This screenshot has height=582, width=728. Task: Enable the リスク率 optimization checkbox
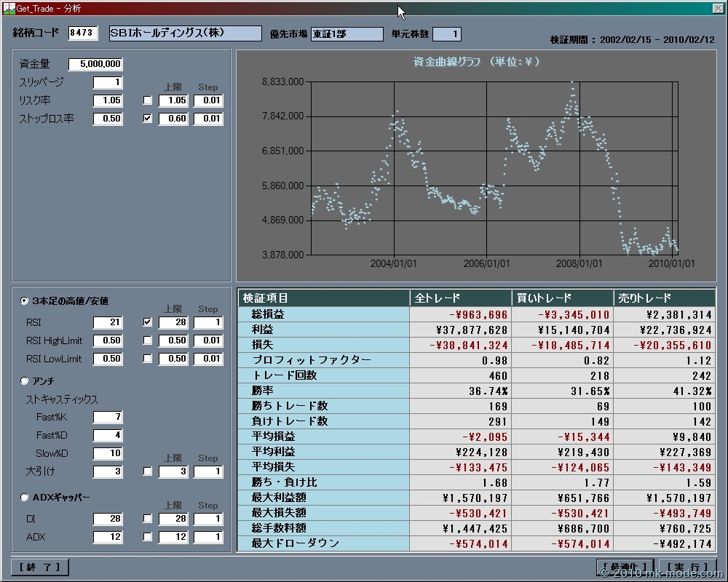click(148, 100)
